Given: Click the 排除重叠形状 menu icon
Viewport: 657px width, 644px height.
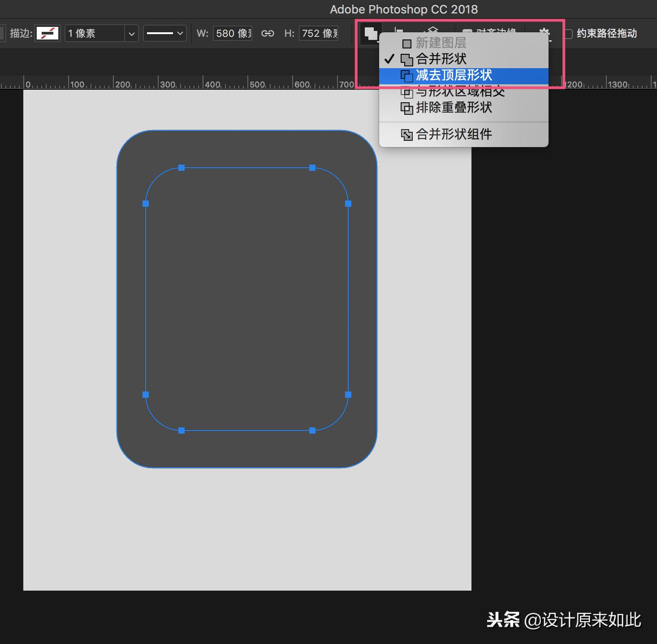Looking at the screenshot, I should pyautogui.click(x=407, y=108).
